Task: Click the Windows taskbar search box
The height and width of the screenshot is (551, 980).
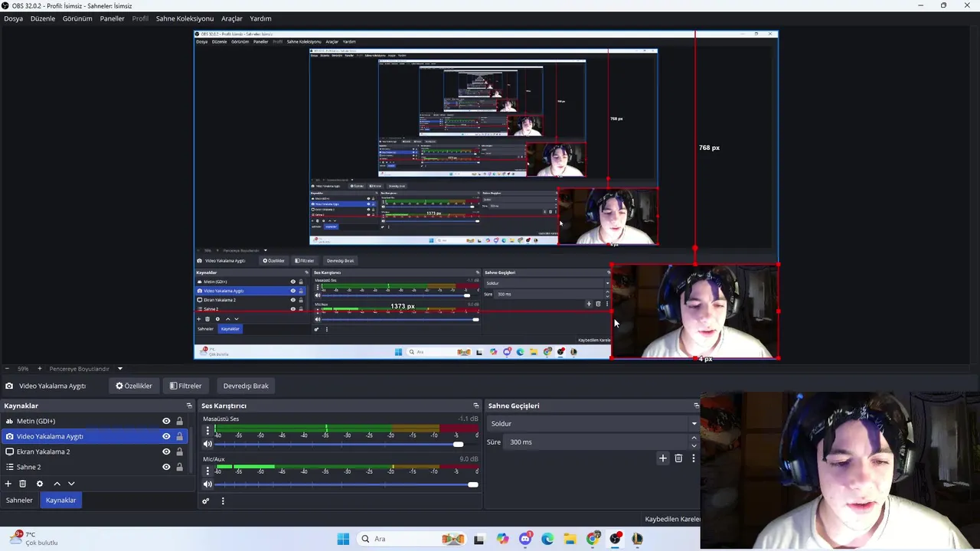Action: click(411, 539)
